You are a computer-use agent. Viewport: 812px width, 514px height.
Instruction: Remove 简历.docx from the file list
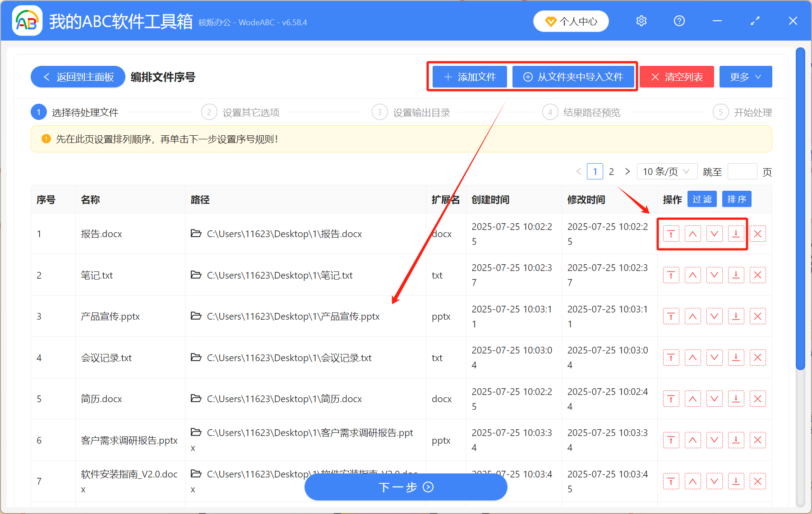coord(757,399)
